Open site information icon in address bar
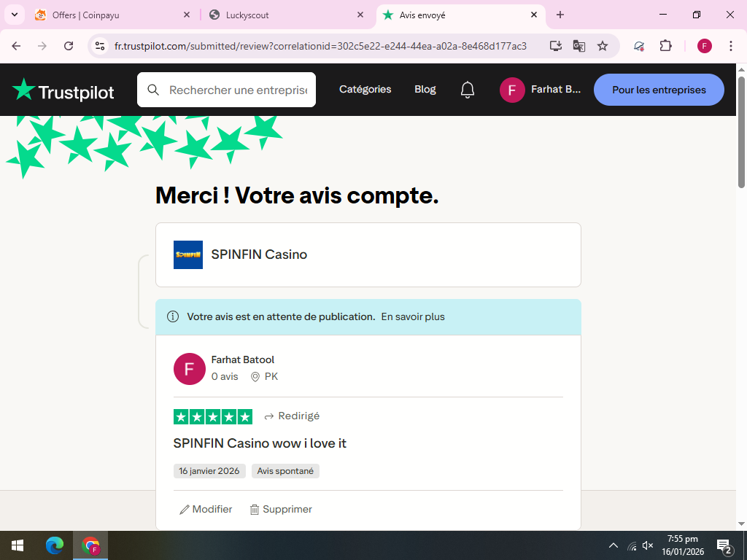This screenshot has width=747, height=560. pyautogui.click(x=99, y=46)
